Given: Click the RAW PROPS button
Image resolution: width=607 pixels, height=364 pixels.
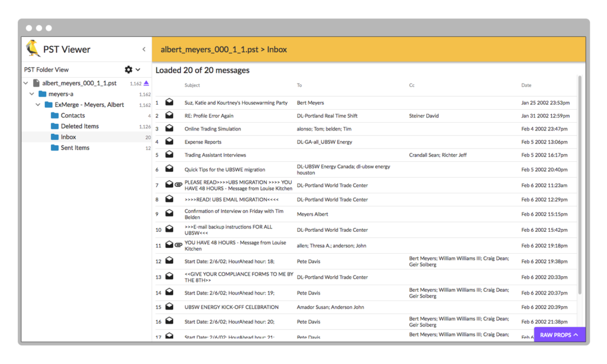Looking at the screenshot, I should [559, 334].
